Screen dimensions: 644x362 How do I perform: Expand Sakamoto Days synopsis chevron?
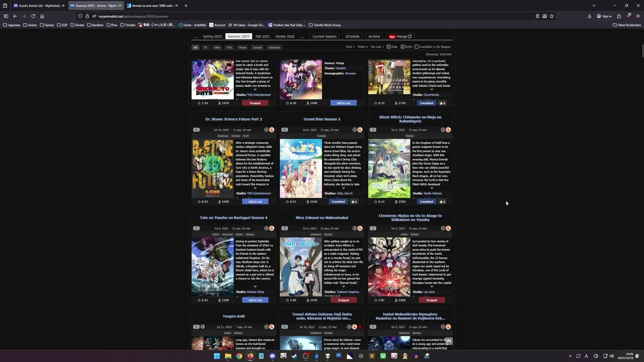point(255,89)
